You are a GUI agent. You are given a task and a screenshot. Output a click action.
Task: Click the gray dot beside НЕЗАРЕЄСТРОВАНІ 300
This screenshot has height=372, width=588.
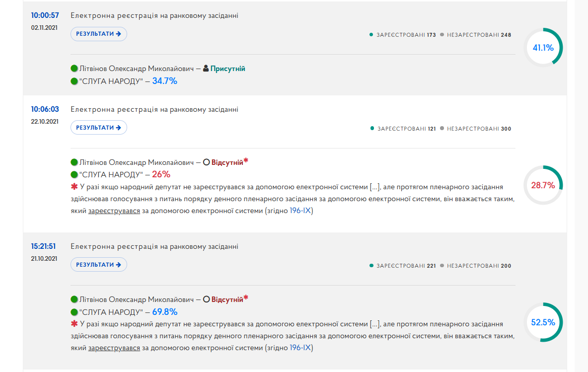(x=442, y=128)
